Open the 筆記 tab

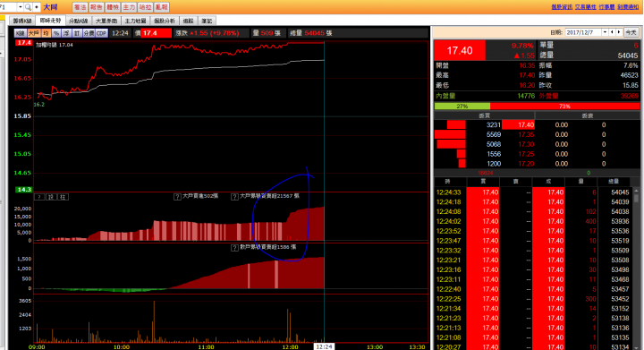pyautogui.click(x=207, y=21)
